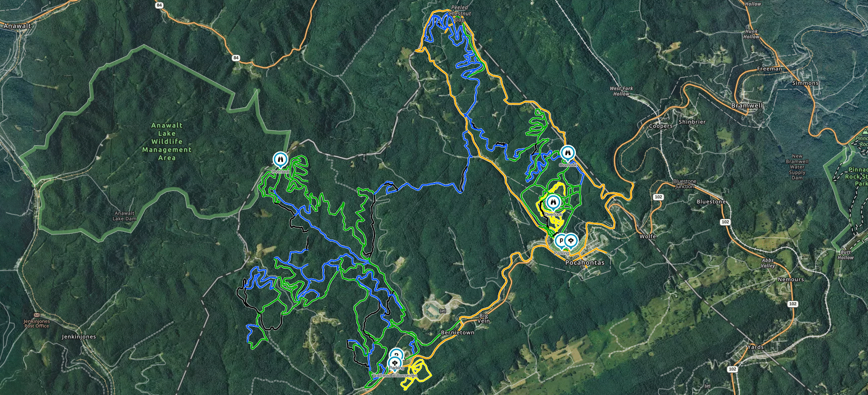The height and width of the screenshot is (395, 868).
Task: Click the Anawalt Lake Dam label
Action: tap(124, 216)
